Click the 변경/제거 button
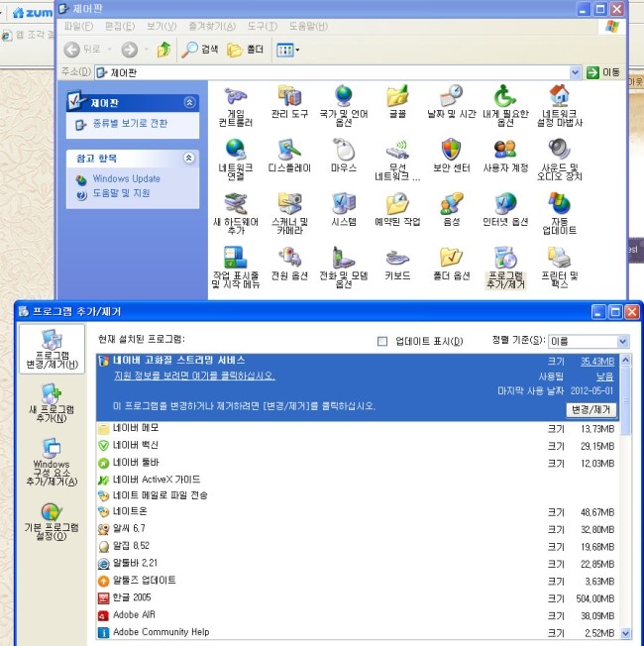Viewport: 644px width, 646px height. pyautogui.click(x=591, y=409)
